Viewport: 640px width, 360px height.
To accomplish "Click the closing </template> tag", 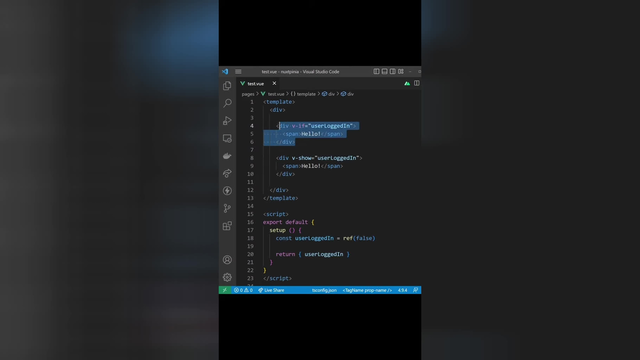I will 281,198.
